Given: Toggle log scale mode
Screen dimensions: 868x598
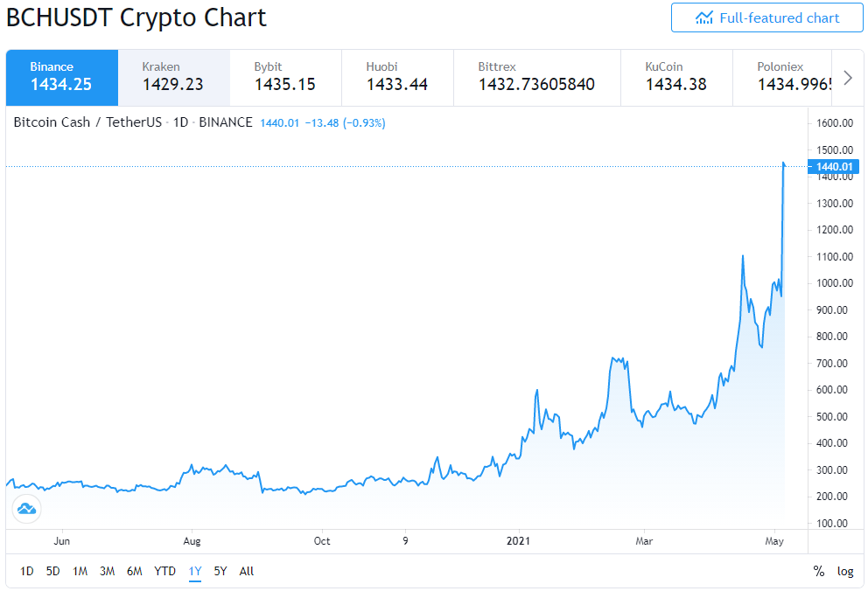Looking at the screenshot, I should pyautogui.click(x=844, y=572).
